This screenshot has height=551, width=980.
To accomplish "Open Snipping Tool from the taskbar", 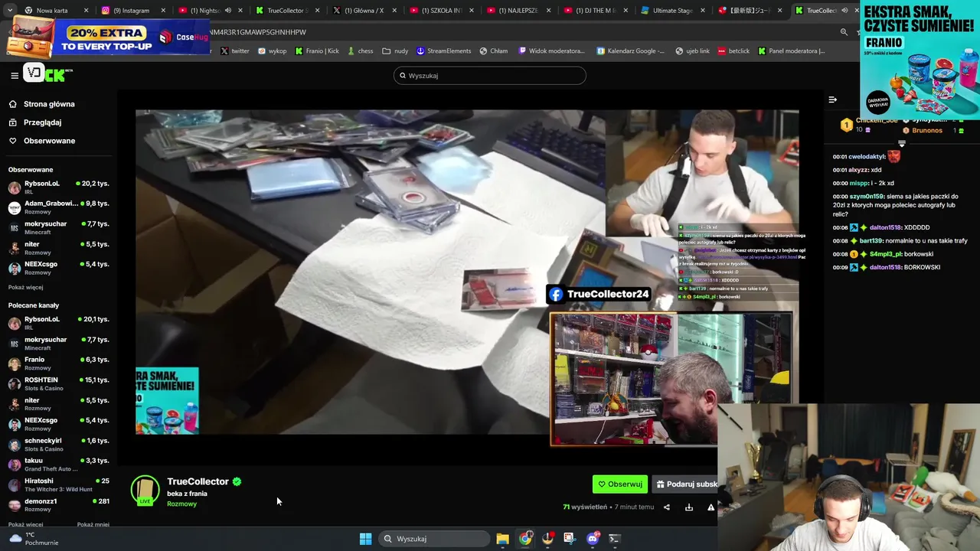I will [x=569, y=539].
